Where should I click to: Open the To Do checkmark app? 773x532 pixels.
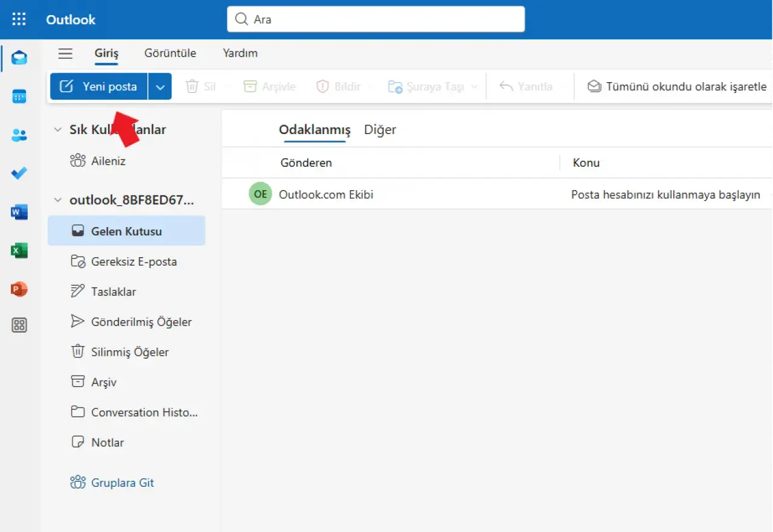point(19,174)
